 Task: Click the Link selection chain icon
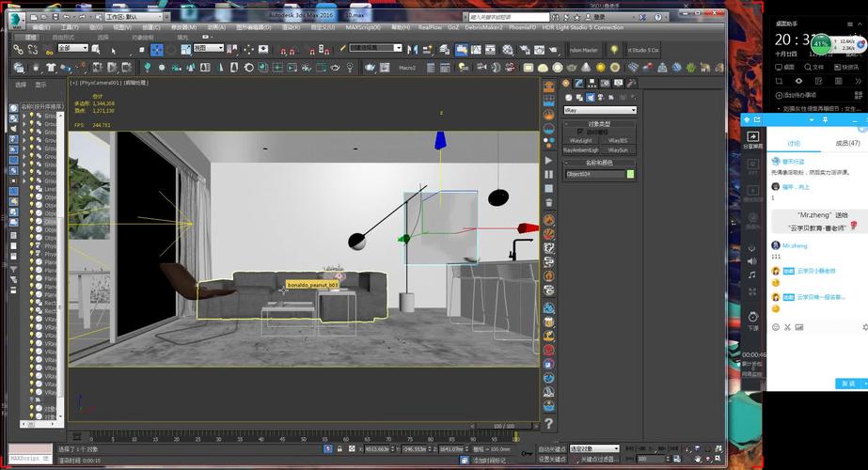tap(19, 49)
